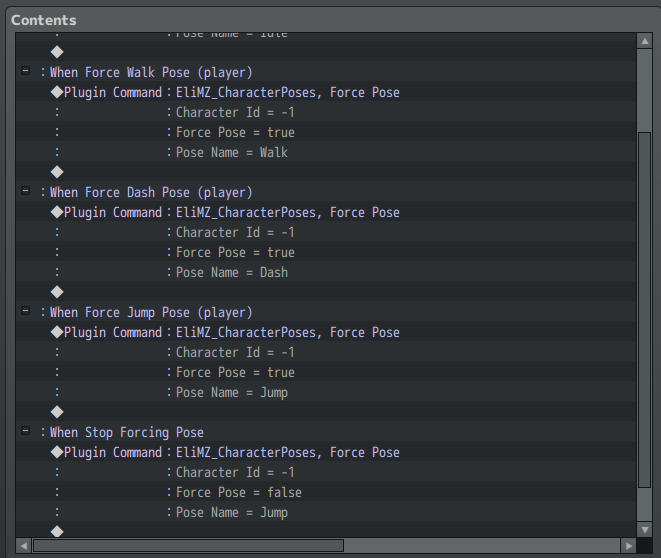Select the When Force Dash Pose (player) comment
This screenshot has width=661, height=558.
(x=151, y=192)
